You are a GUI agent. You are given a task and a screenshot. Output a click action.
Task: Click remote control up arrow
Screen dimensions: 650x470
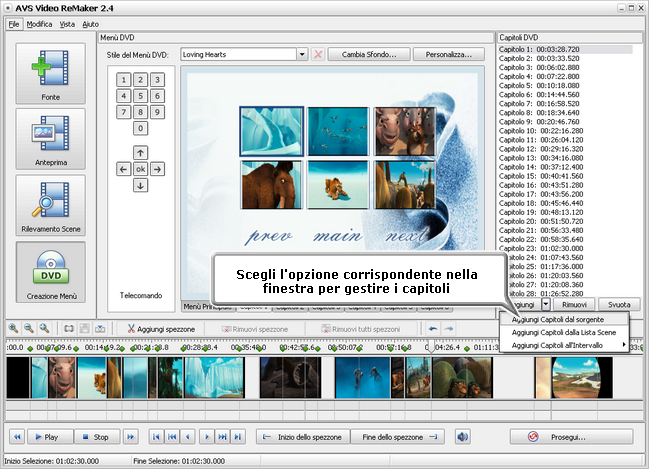[x=141, y=153]
